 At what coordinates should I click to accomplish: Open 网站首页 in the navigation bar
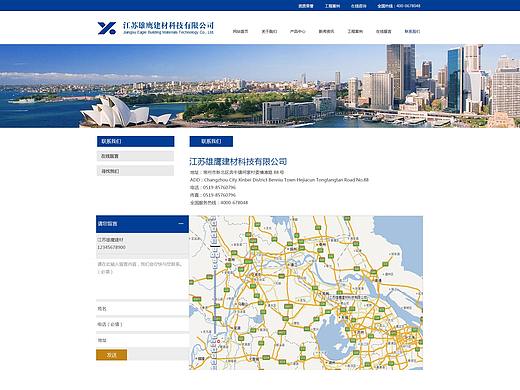(x=240, y=31)
